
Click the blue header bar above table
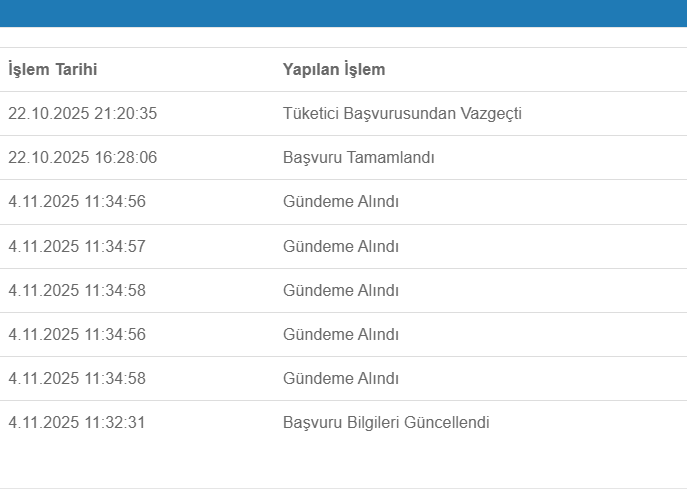(x=343, y=13)
